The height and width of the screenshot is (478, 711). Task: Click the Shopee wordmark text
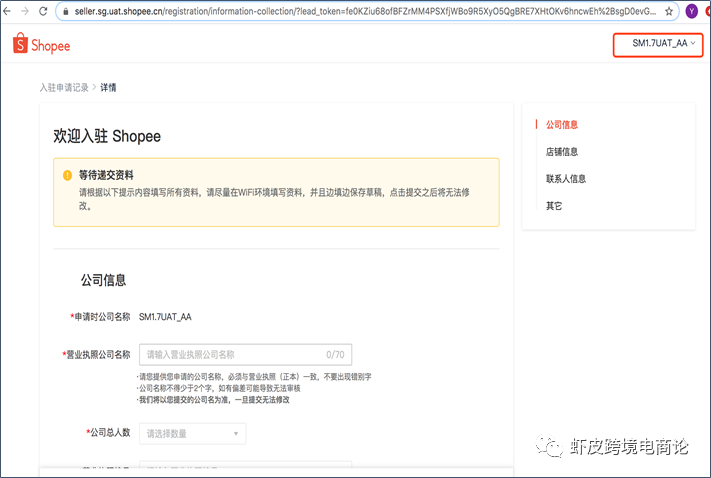pyautogui.click(x=50, y=46)
